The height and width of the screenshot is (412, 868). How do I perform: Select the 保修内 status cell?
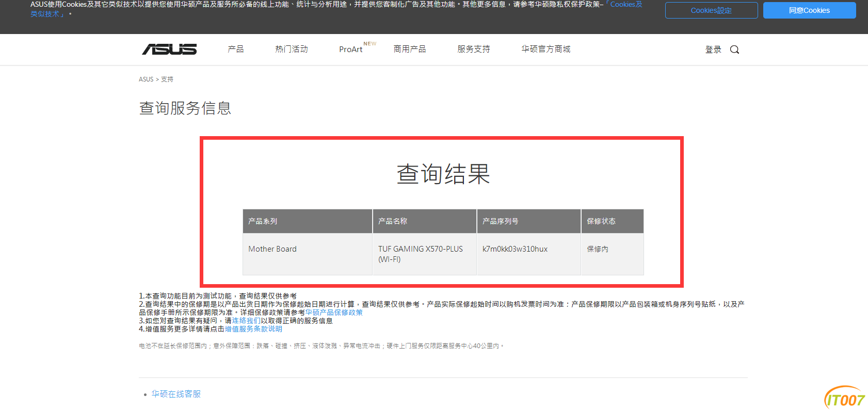point(613,254)
